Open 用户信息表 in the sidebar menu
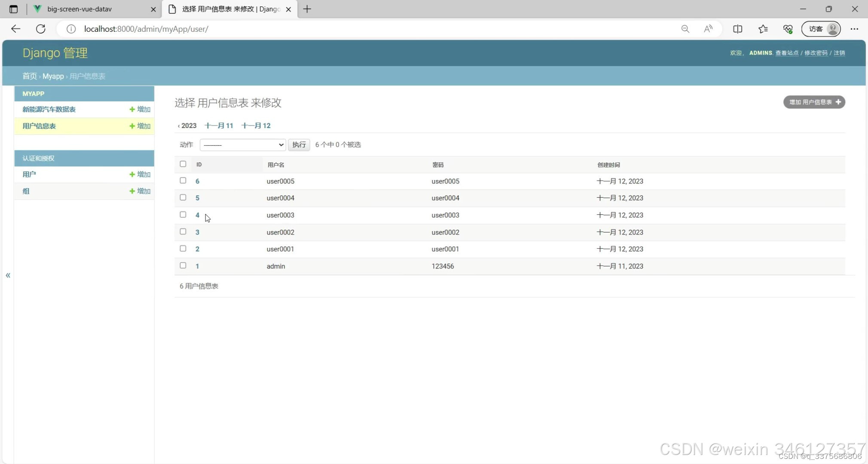Image resolution: width=868 pixels, height=464 pixels. click(39, 126)
